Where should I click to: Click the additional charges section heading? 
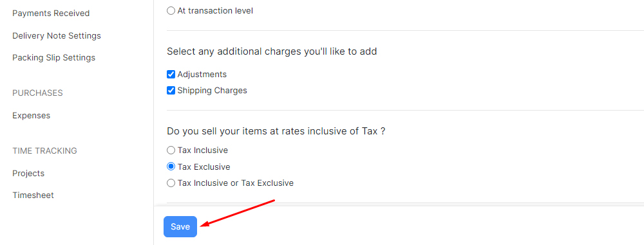[x=272, y=51]
